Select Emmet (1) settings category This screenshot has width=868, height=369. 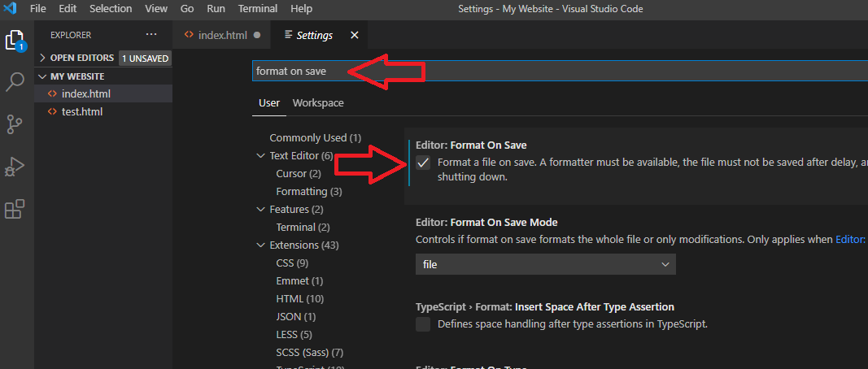click(299, 281)
